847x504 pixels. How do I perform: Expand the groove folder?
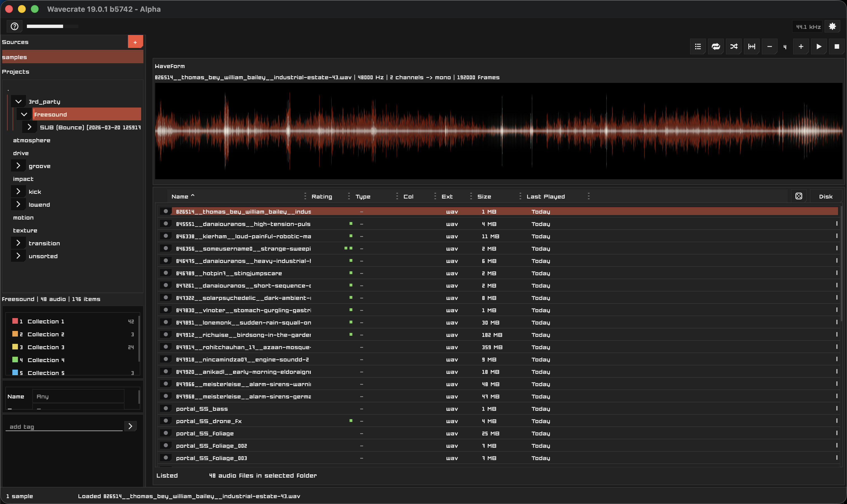tap(18, 166)
